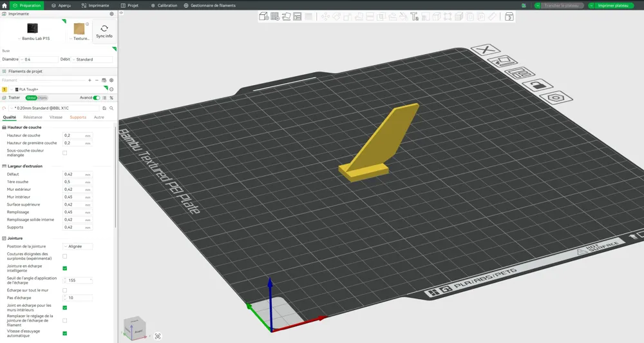644x343 pixels.
Task: Open the PLA Tough+ filament dropdown
Action: 57,89
